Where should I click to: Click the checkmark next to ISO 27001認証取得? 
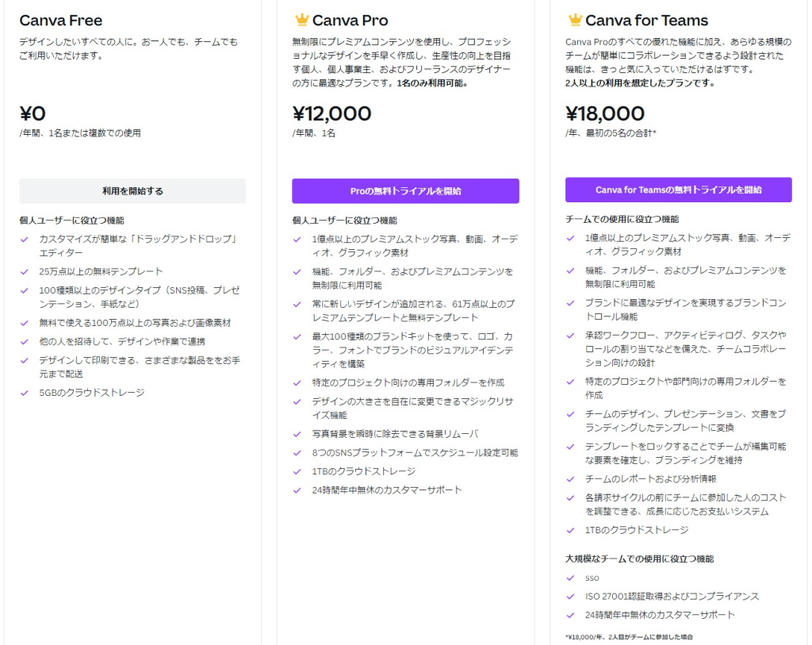pyautogui.click(x=570, y=597)
